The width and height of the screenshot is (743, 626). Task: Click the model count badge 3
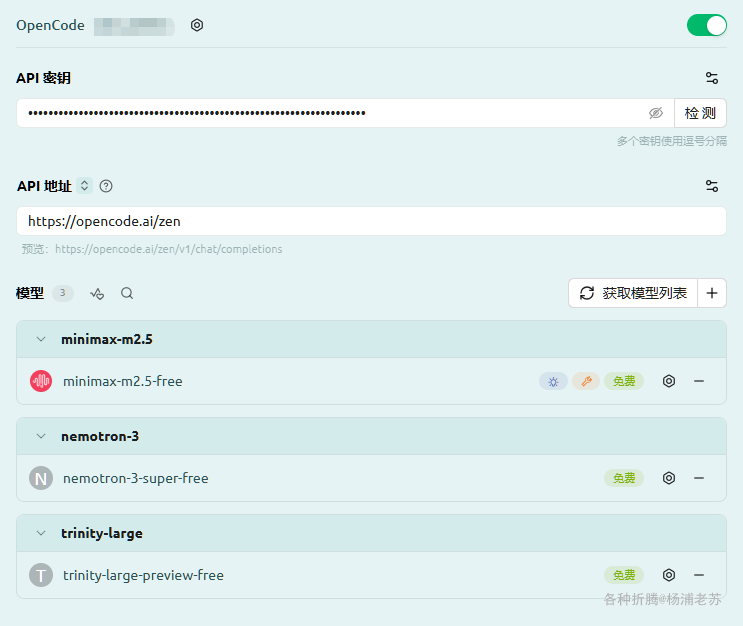click(x=63, y=293)
